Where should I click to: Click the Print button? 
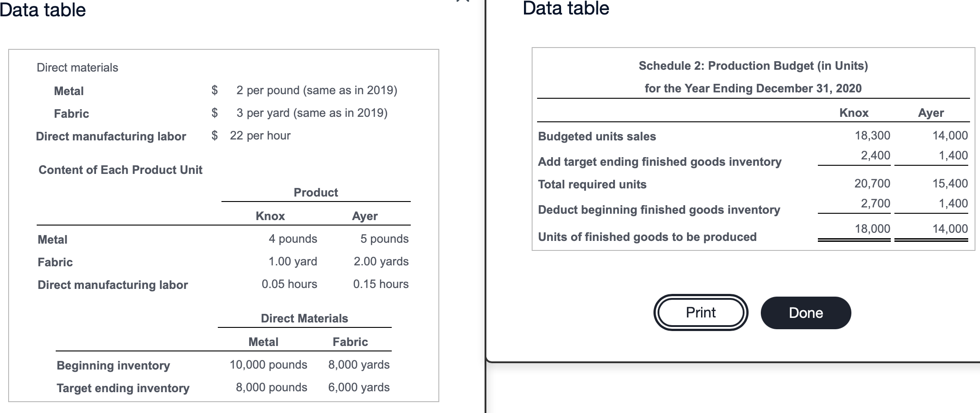click(x=700, y=312)
